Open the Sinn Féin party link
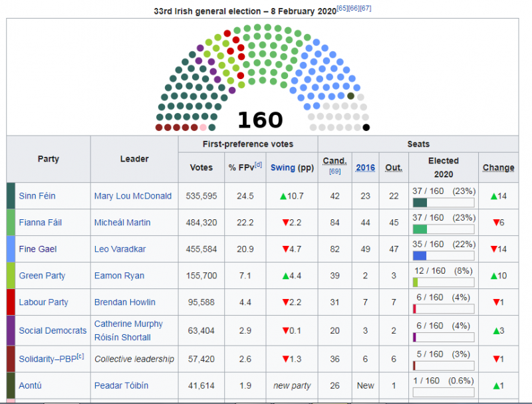The image size is (532, 404). [x=37, y=196]
